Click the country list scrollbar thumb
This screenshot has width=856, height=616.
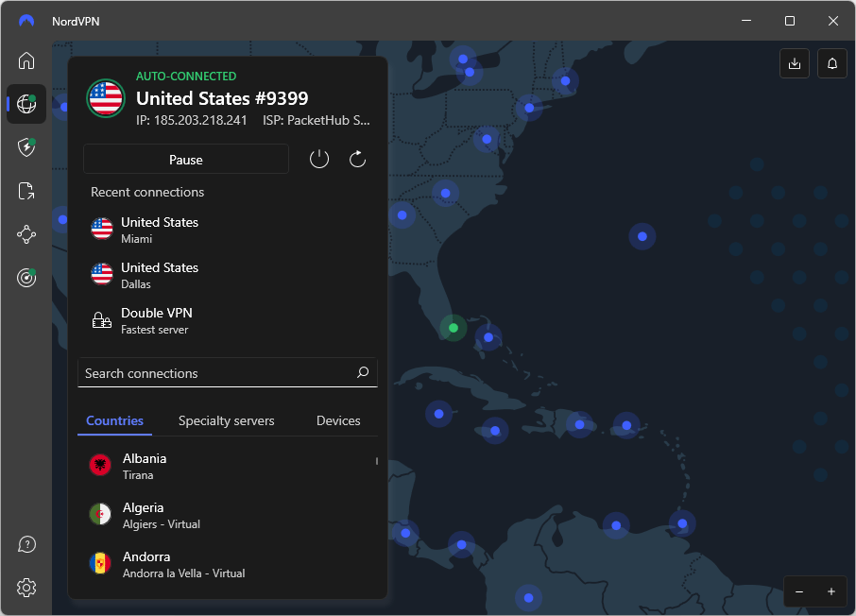tap(377, 461)
